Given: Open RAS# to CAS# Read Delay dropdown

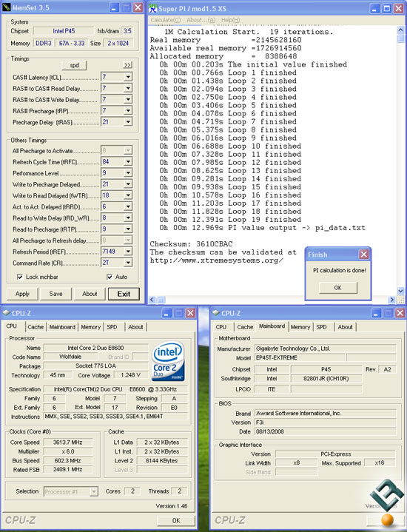Looking at the screenshot, I should pos(128,88).
